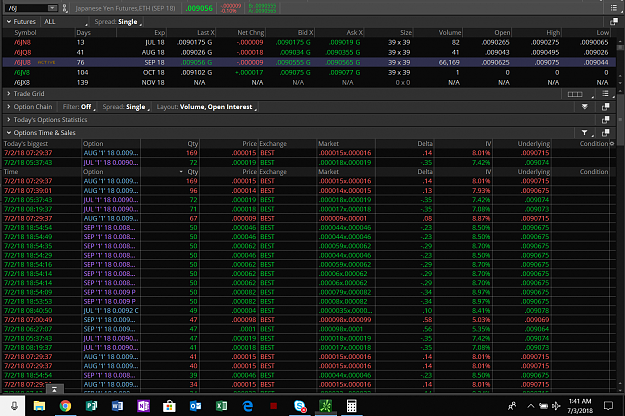Screen dimensions: 625x416
Task: Click the futures table scrollbar down arrow
Action: (620, 83)
